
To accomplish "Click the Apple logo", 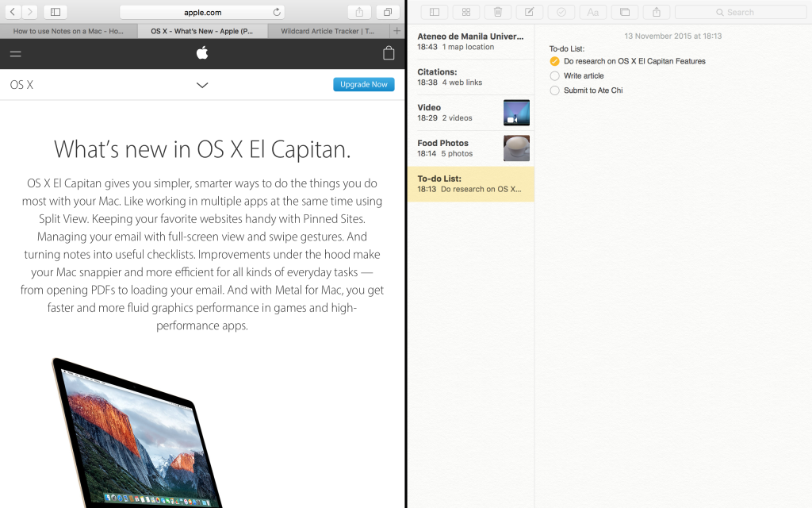I will [x=202, y=52].
